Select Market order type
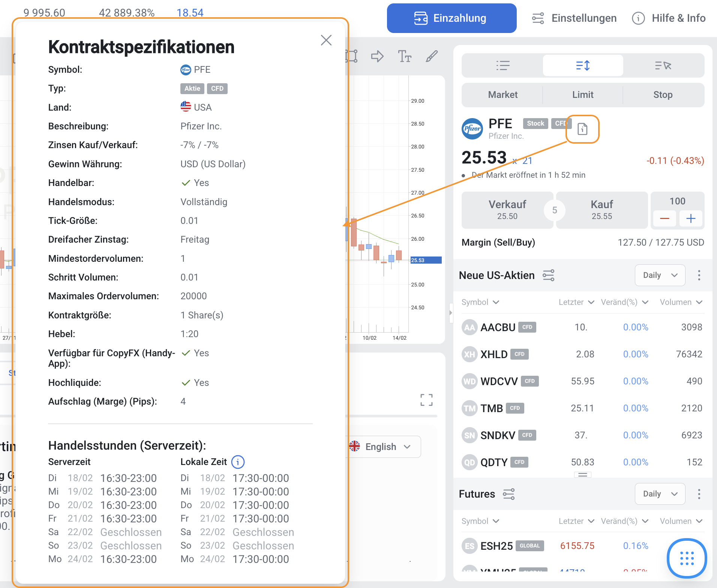The image size is (717, 588). point(502,95)
